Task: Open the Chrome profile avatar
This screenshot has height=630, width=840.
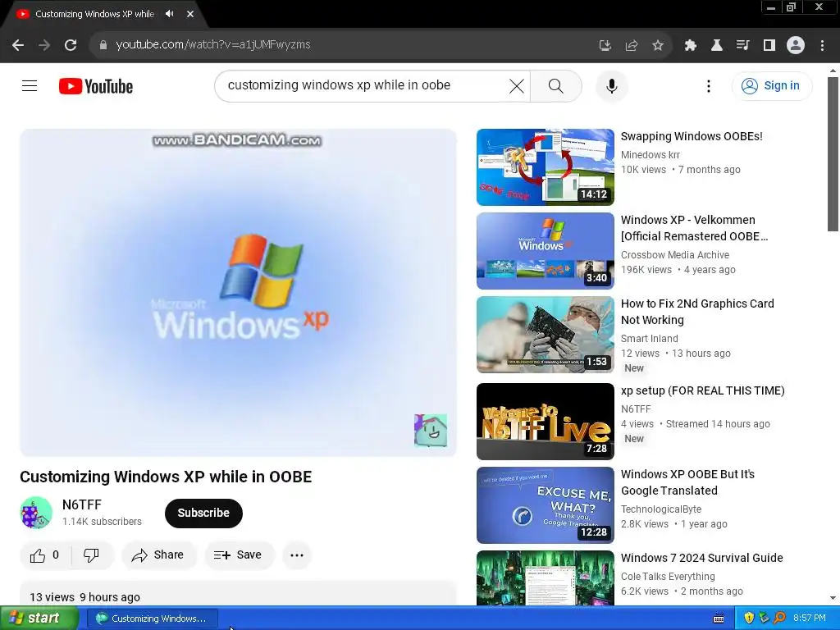Action: pos(796,45)
